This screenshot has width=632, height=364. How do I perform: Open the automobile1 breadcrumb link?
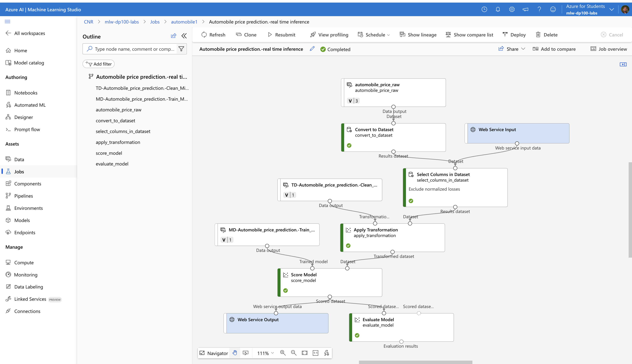tap(184, 22)
